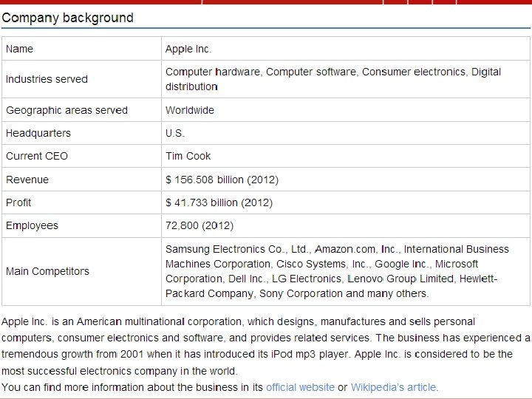Click the Name row label
Image resolution: width=532 pixels, height=399 pixels.
click(20, 49)
